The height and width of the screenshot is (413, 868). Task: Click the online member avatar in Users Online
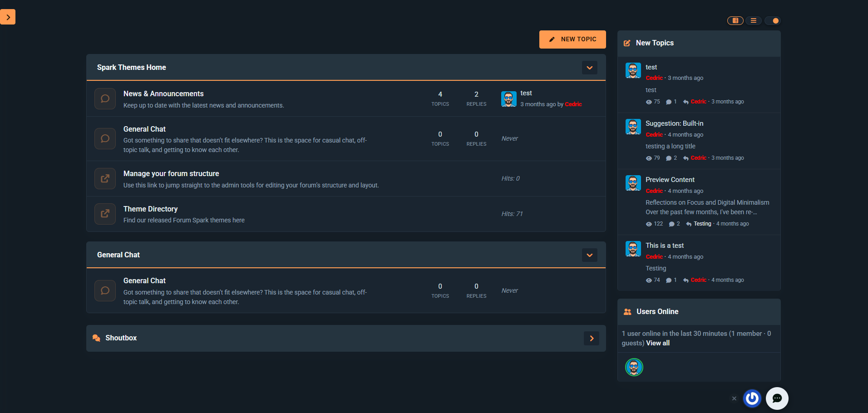(634, 367)
